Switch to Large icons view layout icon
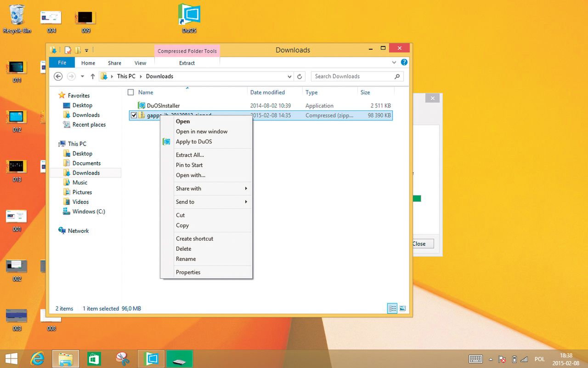Viewport: 588px width, 368px height. [402, 309]
